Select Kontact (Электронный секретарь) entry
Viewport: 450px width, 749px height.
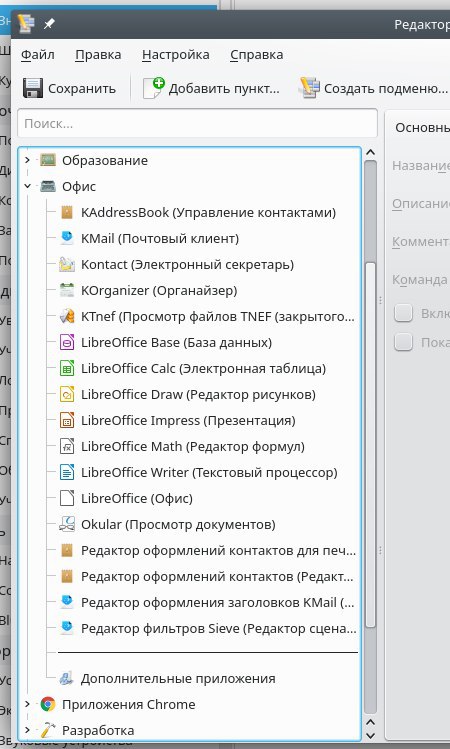pyautogui.click(x=187, y=264)
